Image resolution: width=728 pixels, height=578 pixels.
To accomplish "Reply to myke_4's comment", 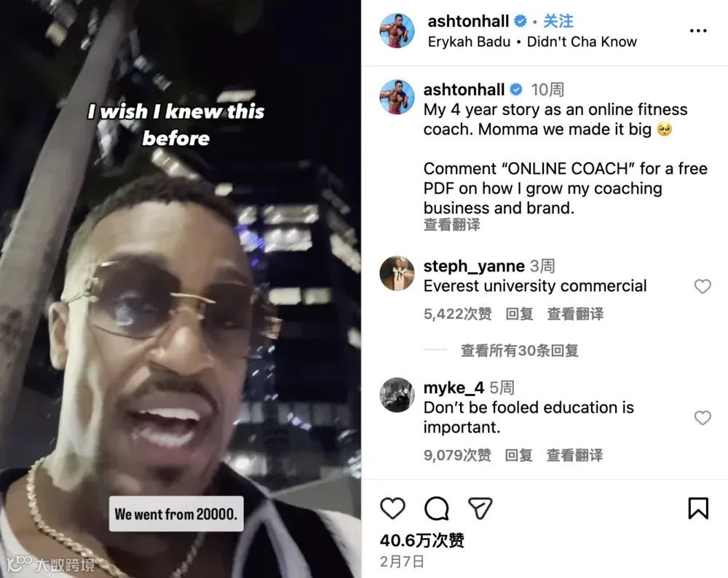I will [518, 455].
